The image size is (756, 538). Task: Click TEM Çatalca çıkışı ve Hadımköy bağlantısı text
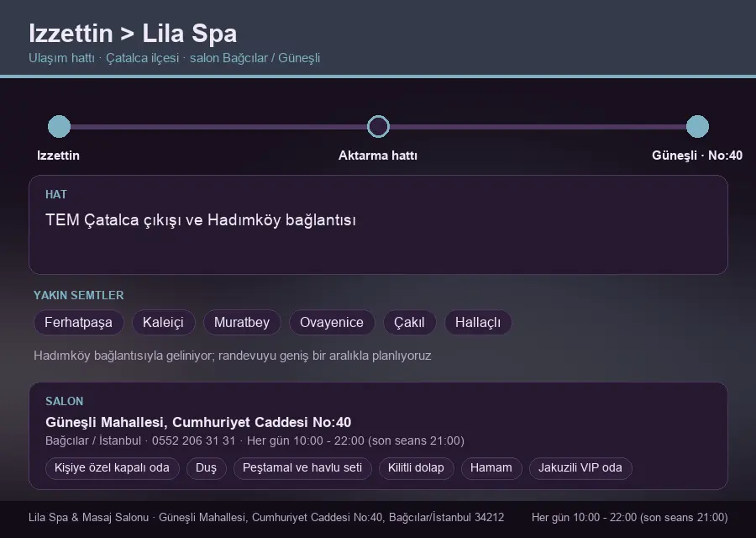[x=201, y=220]
